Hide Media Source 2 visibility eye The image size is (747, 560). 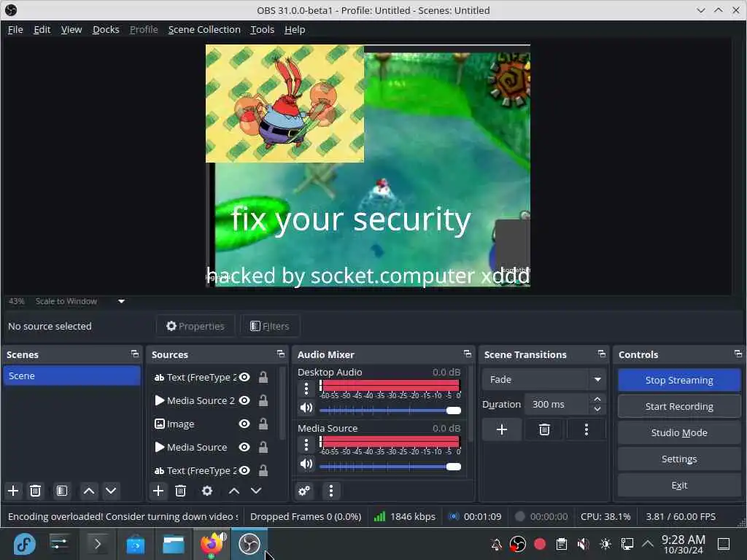[x=244, y=400]
